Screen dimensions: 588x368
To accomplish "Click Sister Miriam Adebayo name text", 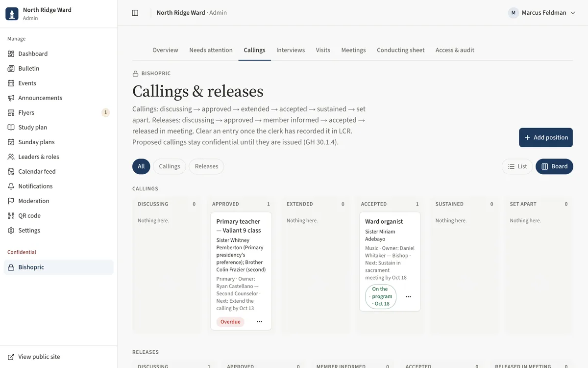I will click(380, 235).
